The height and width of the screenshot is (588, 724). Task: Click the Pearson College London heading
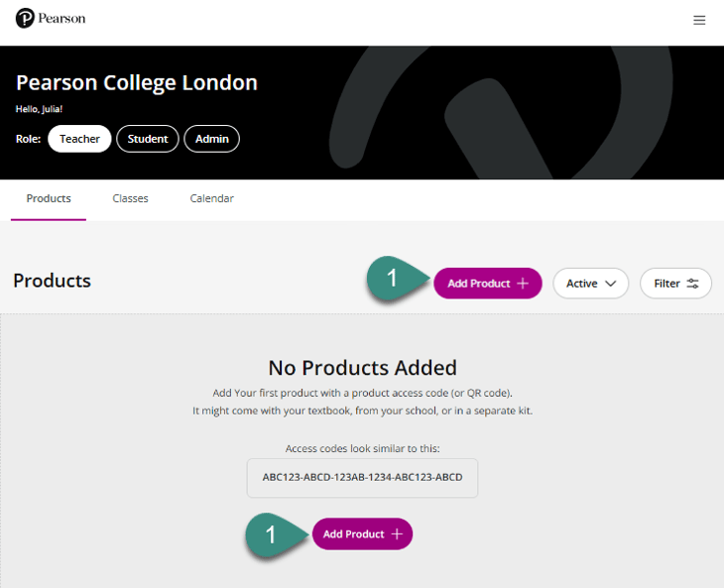click(x=137, y=82)
